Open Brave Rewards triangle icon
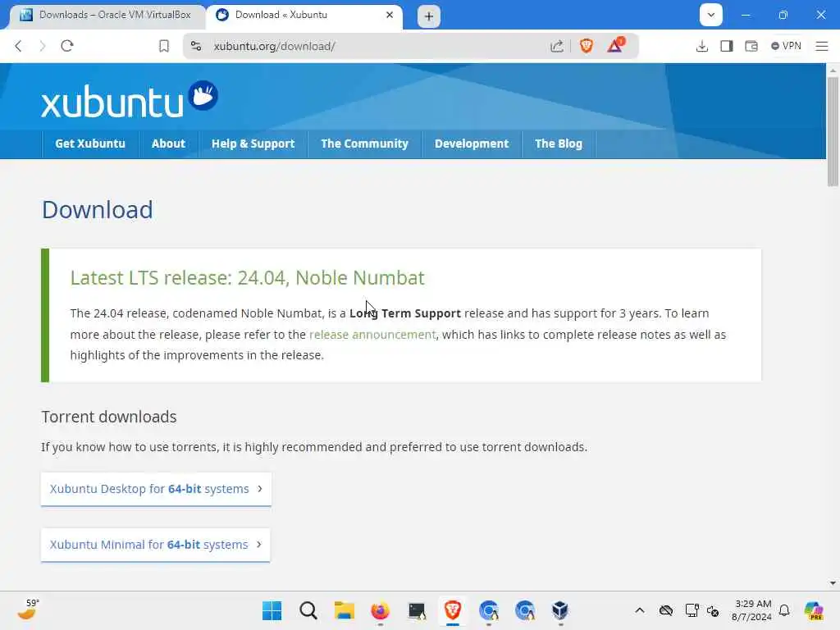Image resolution: width=840 pixels, height=630 pixels. coord(615,45)
